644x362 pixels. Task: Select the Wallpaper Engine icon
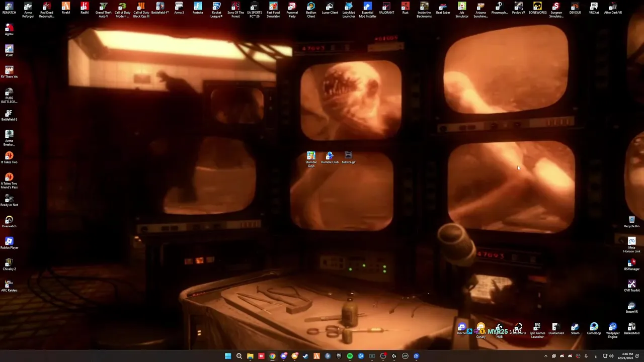pos(613,331)
